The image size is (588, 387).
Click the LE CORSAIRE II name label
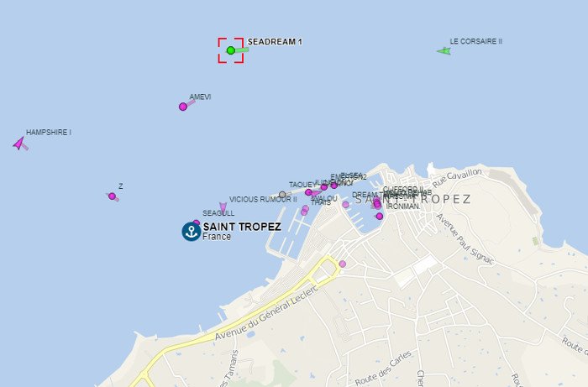click(x=476, y=41)
